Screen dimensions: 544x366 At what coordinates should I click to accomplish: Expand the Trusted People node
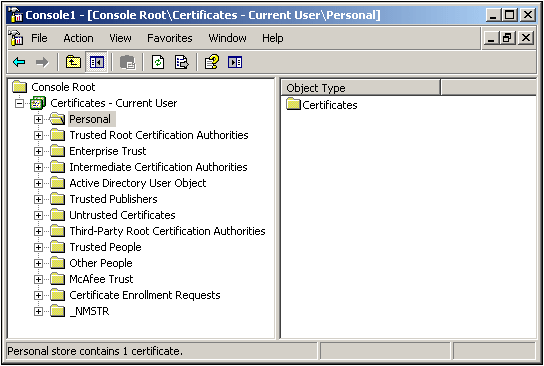pos(38,247)
